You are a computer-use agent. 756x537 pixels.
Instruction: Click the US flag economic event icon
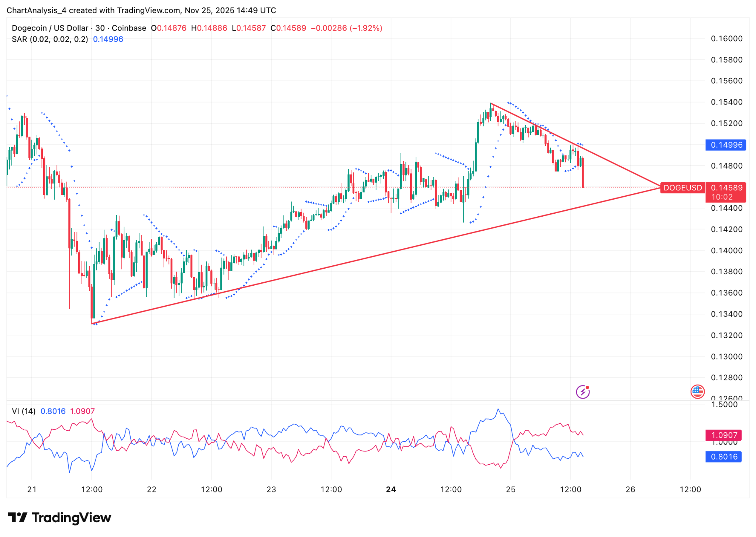tap(697, 392)
